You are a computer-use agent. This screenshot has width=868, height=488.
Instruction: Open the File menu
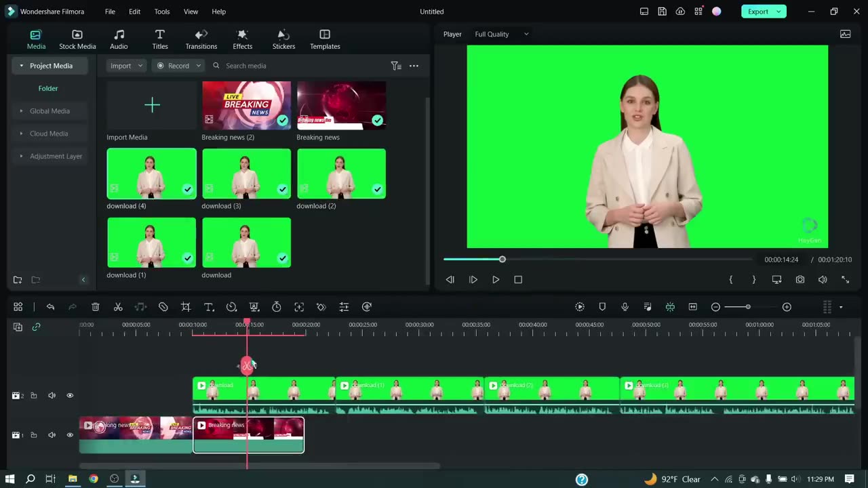(110, 12)
